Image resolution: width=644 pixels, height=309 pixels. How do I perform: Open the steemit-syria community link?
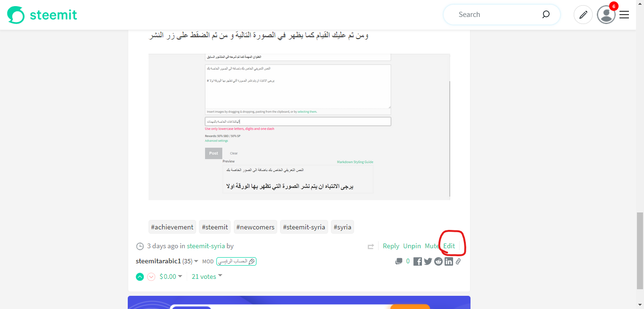coord(206,246)
